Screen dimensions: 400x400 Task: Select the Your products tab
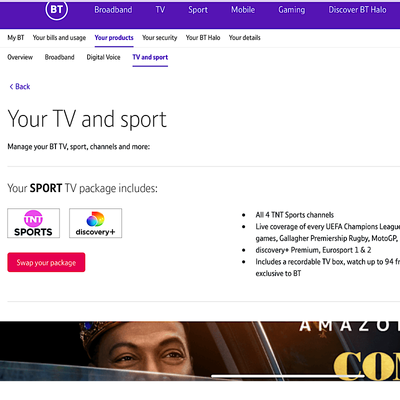coord(114,38)
